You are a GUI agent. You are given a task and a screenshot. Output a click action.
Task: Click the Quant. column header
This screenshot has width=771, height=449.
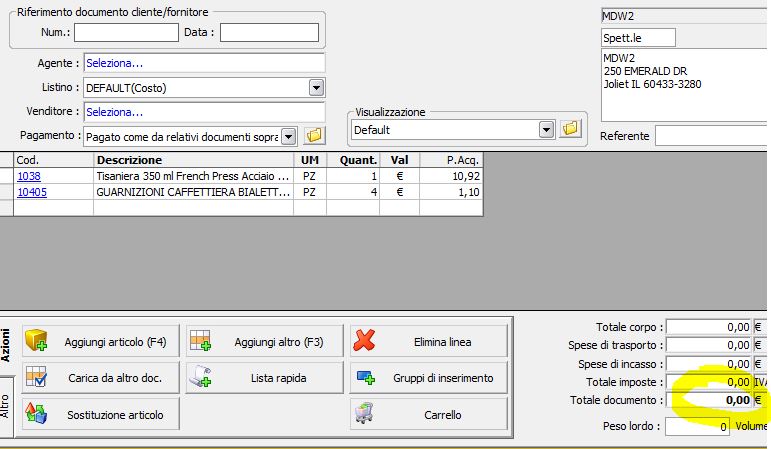(x=353, y=160)
